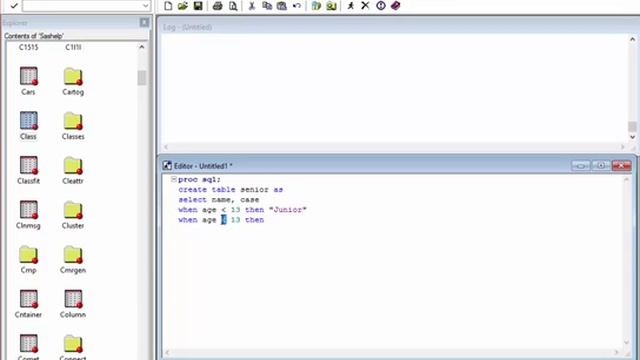Select the Cmp folder in Explorer
This screenshot has height=360, width=640.
pyautogui.click(x=28, y=259)
